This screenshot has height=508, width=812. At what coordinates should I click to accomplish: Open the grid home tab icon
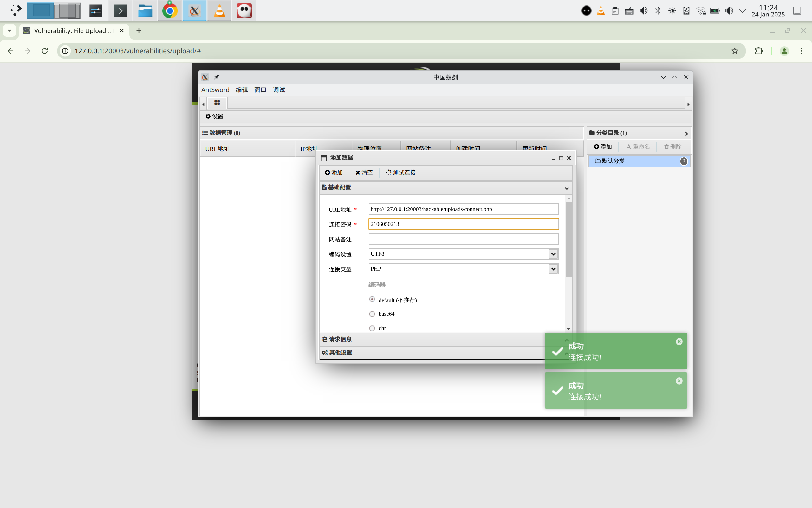[x=217, y=103]
